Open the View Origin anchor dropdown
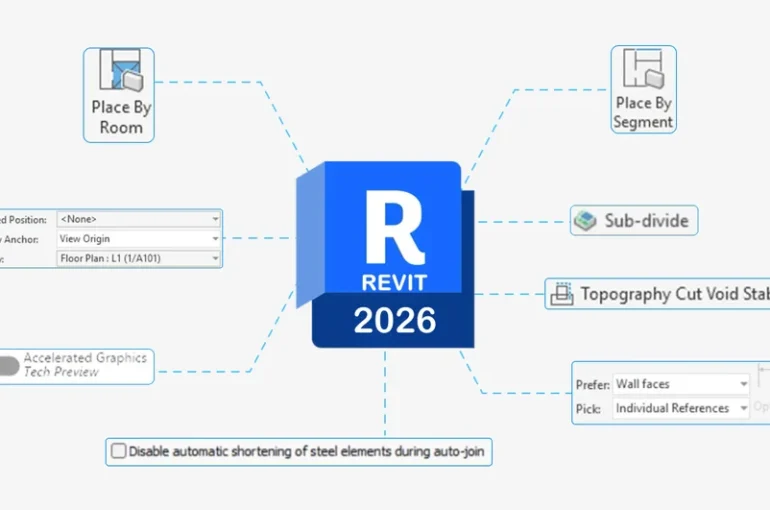Image resolution: width=770 pixels, height=510 pixels. point(139,239)
